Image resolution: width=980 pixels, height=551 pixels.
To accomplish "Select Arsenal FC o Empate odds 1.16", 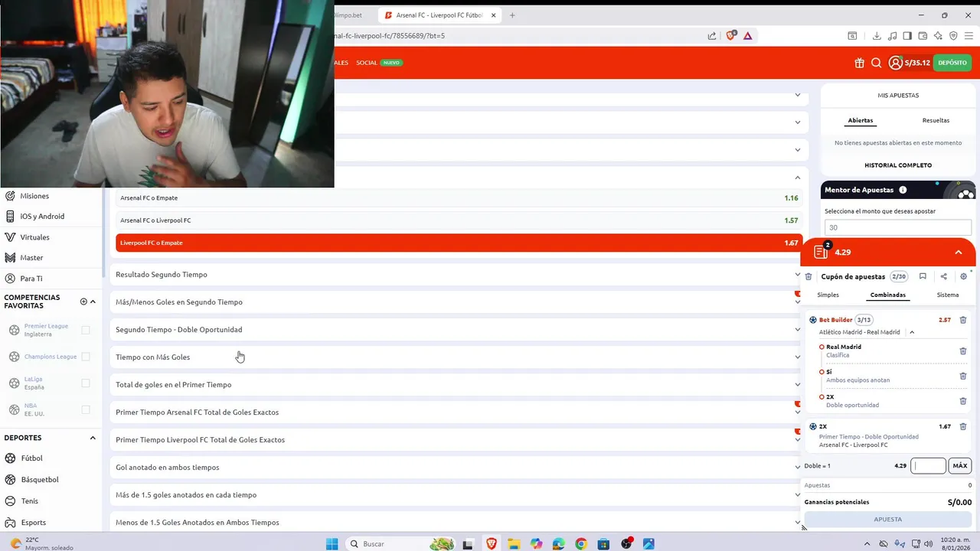I will tap(459, 198).
